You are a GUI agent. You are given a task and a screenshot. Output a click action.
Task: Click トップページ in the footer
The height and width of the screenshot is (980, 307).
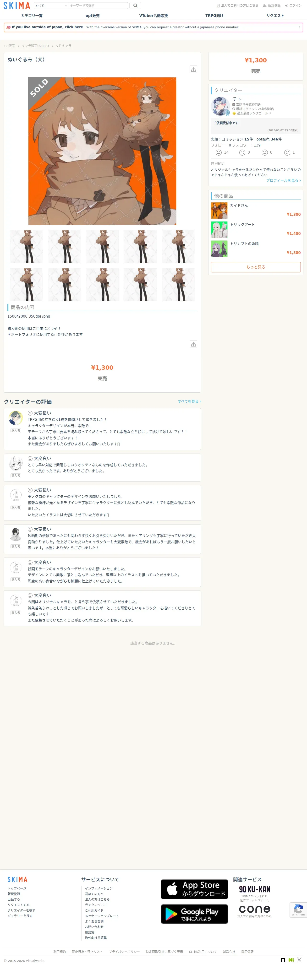pyautogui.click(x=17, y=888)
